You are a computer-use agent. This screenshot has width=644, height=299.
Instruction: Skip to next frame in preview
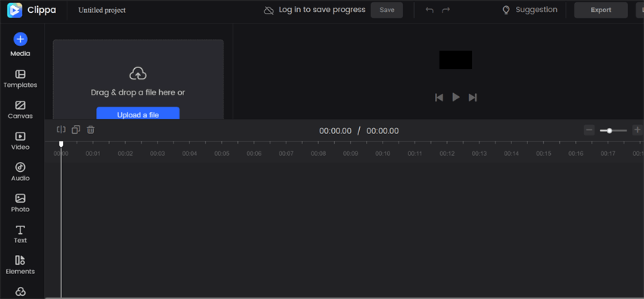473,97
